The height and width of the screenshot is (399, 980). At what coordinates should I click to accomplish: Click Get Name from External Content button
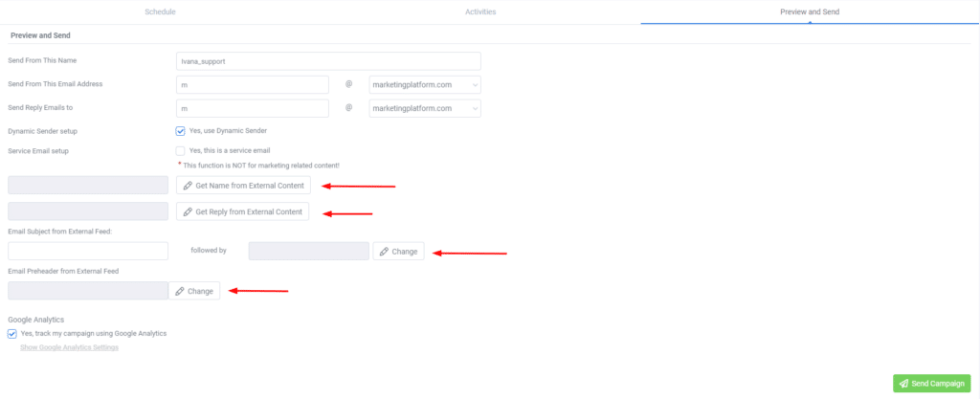243,186
